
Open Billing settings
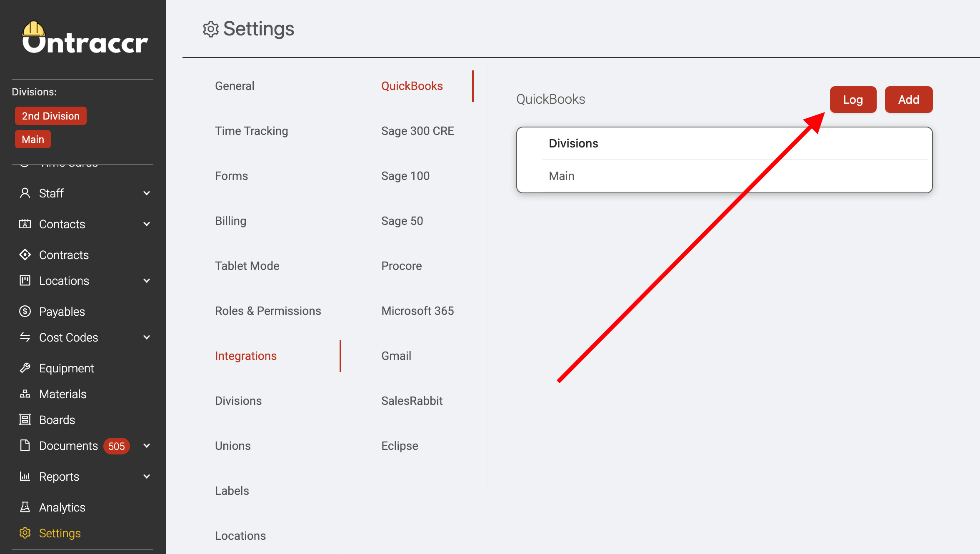click(x=231, y=221)
